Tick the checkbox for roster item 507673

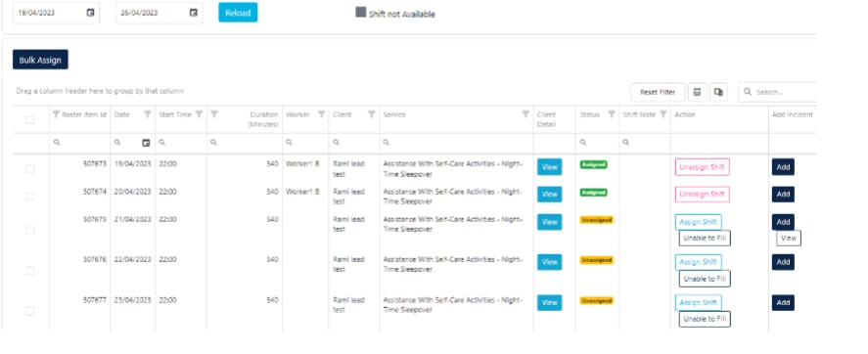(x=30, y=169)
